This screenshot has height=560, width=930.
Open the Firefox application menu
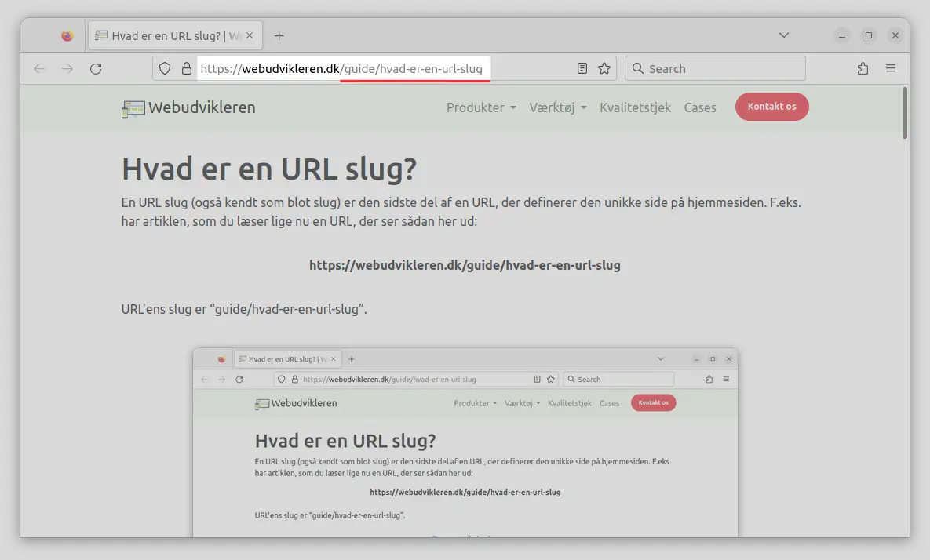coord(891,68)
